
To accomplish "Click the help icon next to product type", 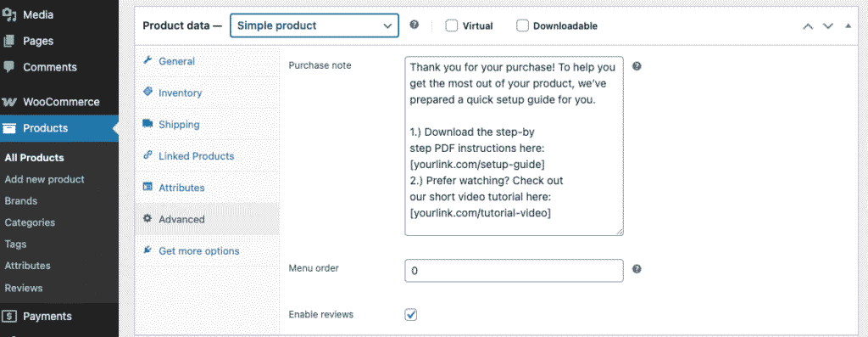I will pyautogui.click(x=414, y=25).
